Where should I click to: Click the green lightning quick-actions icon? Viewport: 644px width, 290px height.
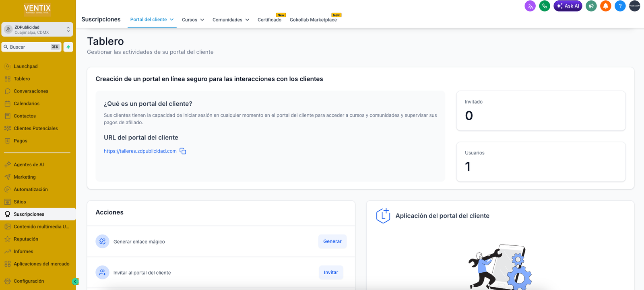68,47
